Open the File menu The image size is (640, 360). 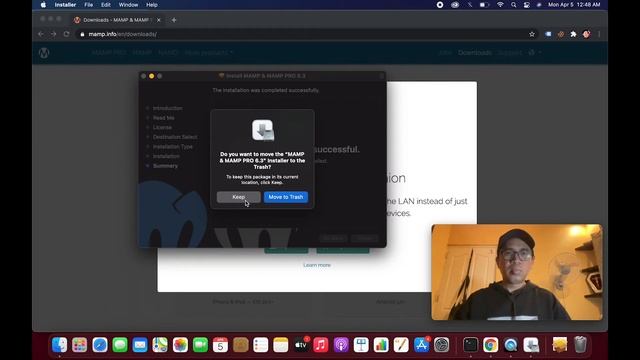(89, 5)
